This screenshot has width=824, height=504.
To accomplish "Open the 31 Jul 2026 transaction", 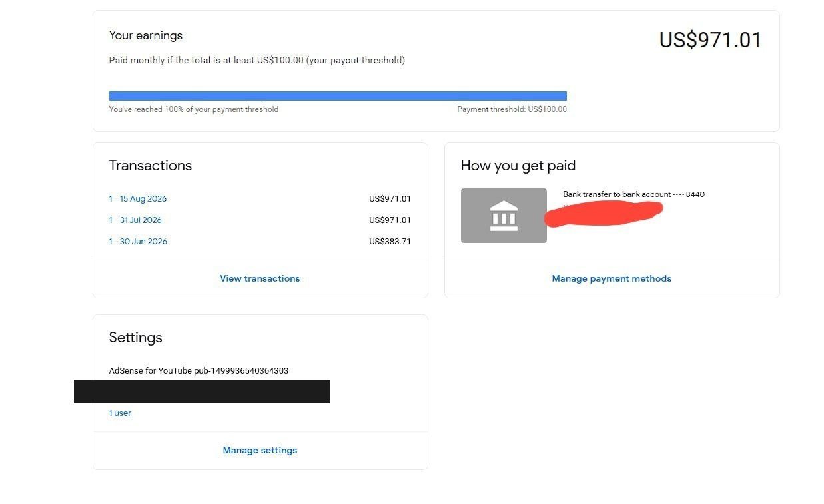I will (x=135, y=220).
